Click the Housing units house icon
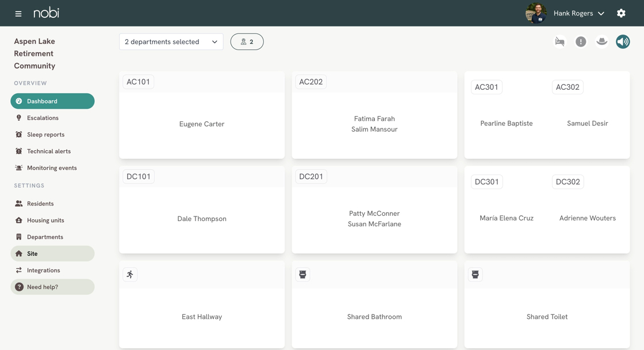The image size is (644, 350). pos(19,220)
